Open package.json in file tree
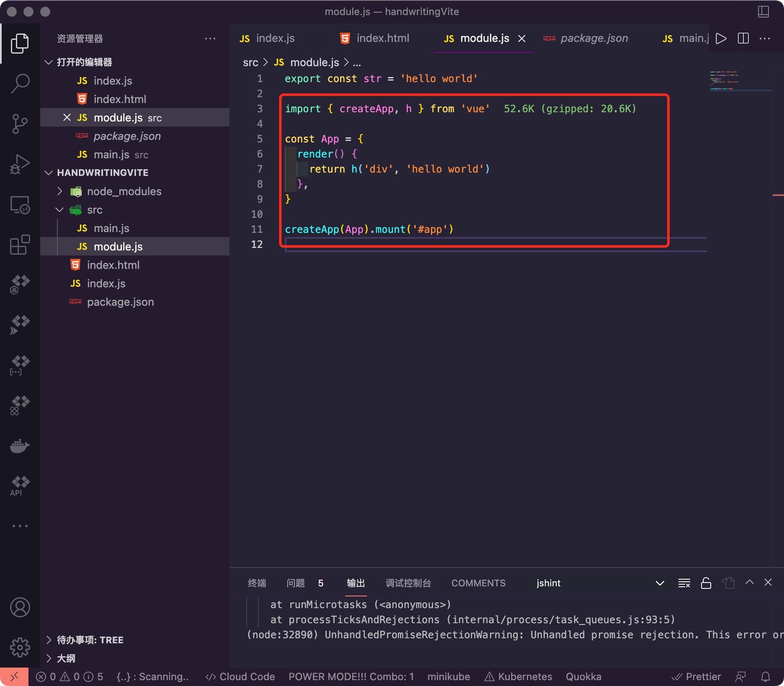 pos(135,302)
